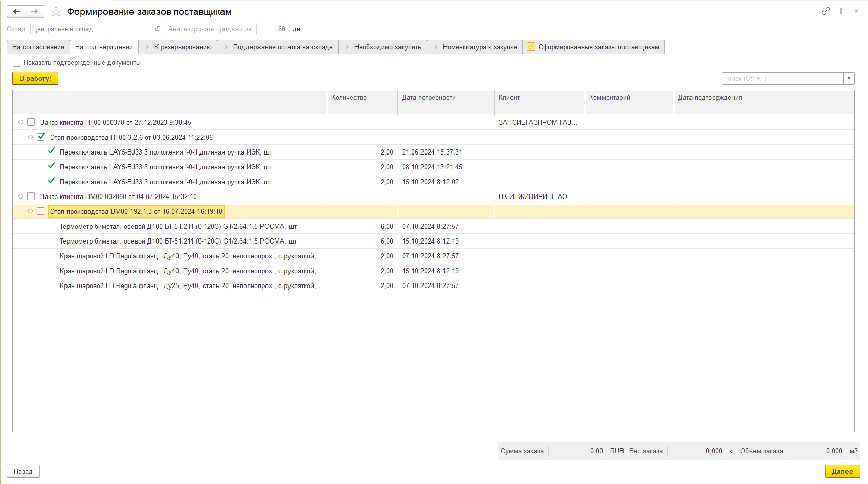
Task: Click green checkmark on the 15.10.2024 8:12:02 row
Action: click(51, 181)
